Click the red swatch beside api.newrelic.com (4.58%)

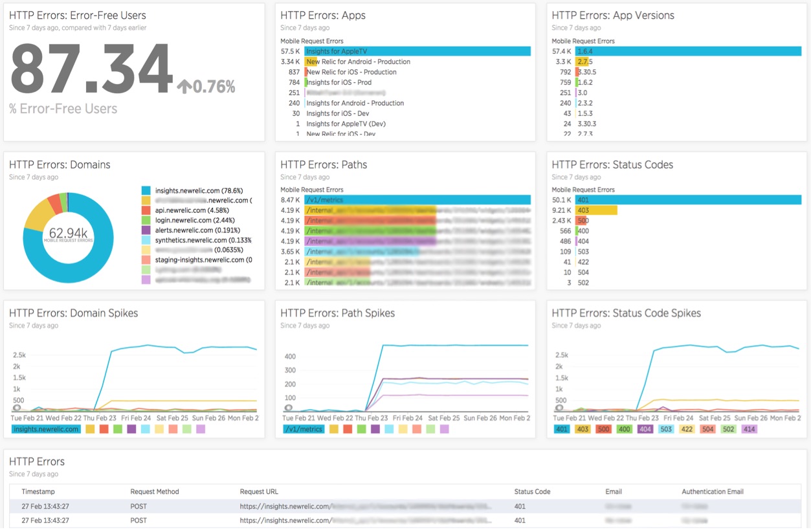pos(146,210)
